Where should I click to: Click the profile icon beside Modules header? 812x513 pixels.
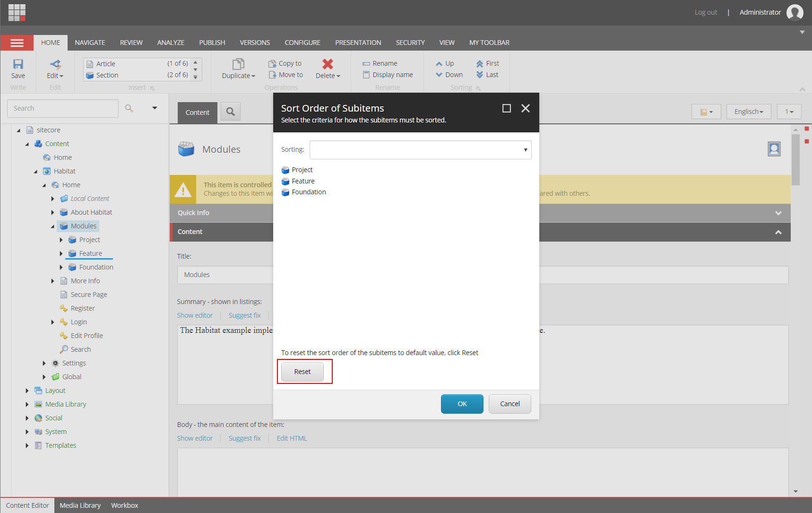pyautogui.click(x=774, y=149)
